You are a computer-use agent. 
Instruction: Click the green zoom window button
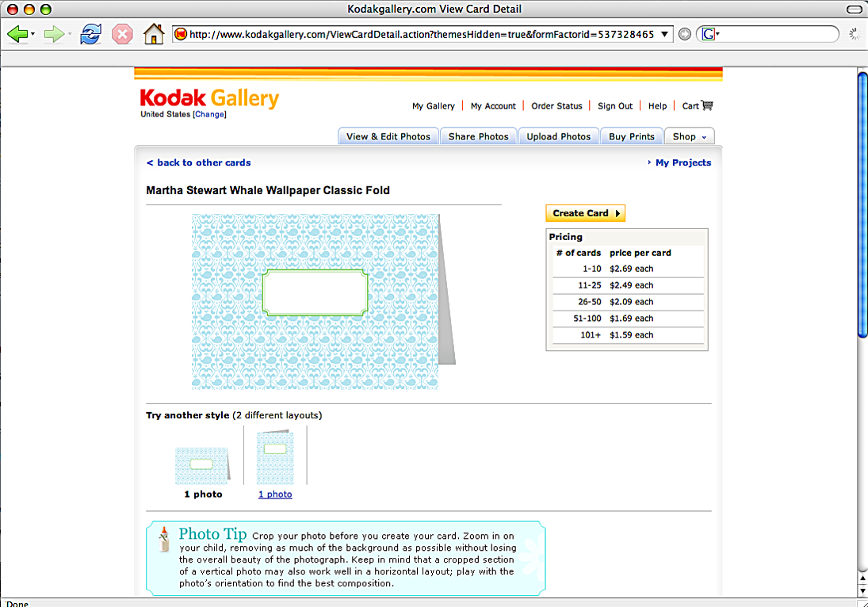point(46,9)
